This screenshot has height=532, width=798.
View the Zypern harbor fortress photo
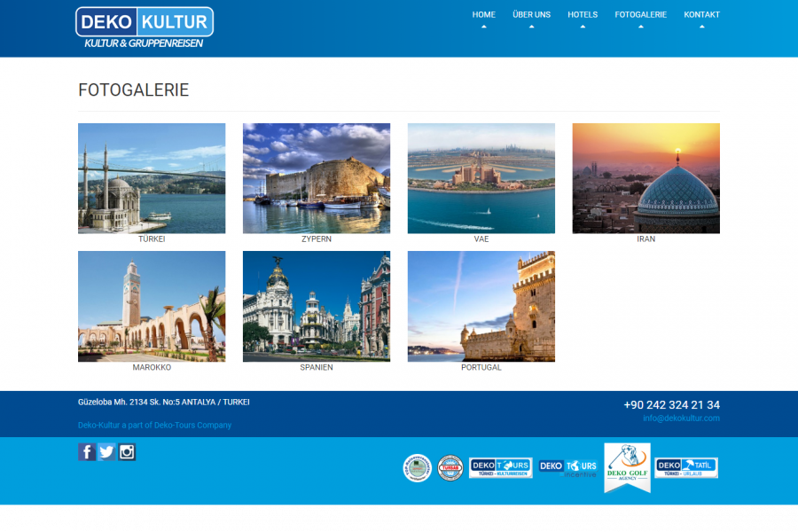(317, 178)
